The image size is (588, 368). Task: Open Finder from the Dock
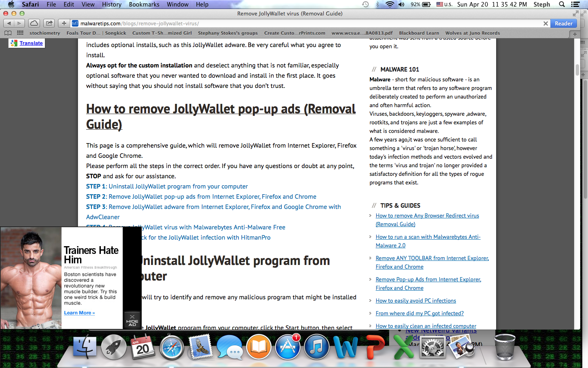pyautogui.click(x=85, y=347)
